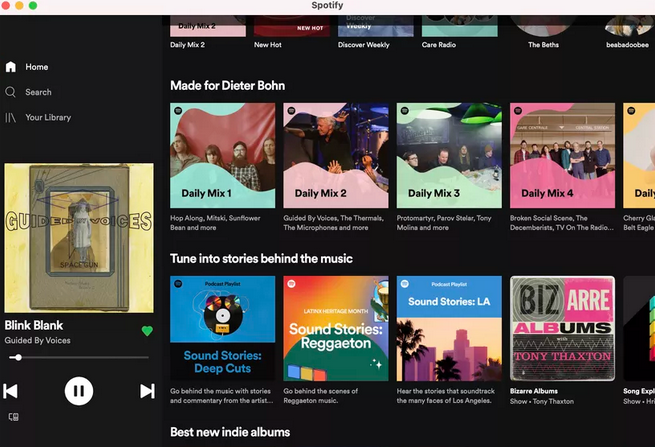Click 'Broken Social Scene, The Decemberists' description

(562, 223)
